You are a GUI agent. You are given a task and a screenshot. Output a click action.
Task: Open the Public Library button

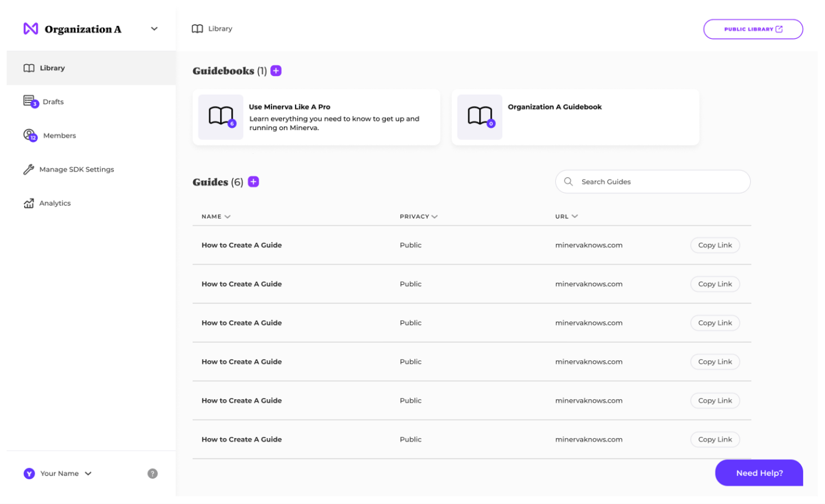coord(753,29)
